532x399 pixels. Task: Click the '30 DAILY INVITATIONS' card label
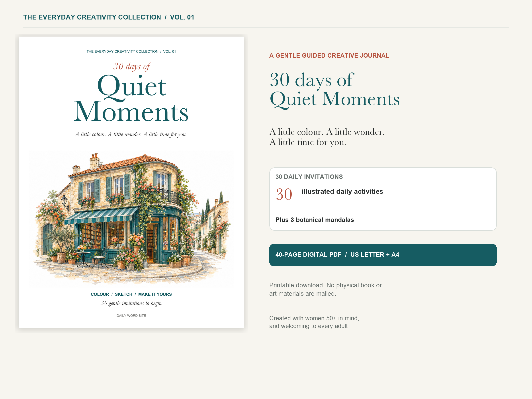tap(309, 177)
